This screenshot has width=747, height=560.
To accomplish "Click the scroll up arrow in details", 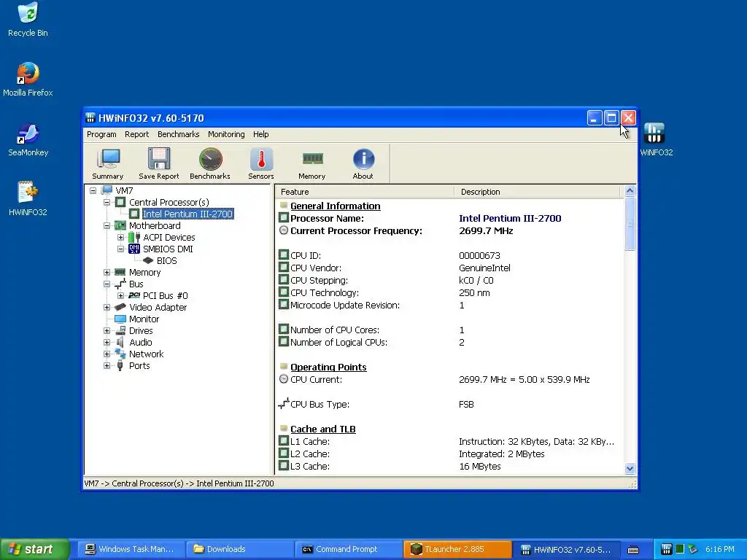I will pyautogui.click(x=630, y=191).
